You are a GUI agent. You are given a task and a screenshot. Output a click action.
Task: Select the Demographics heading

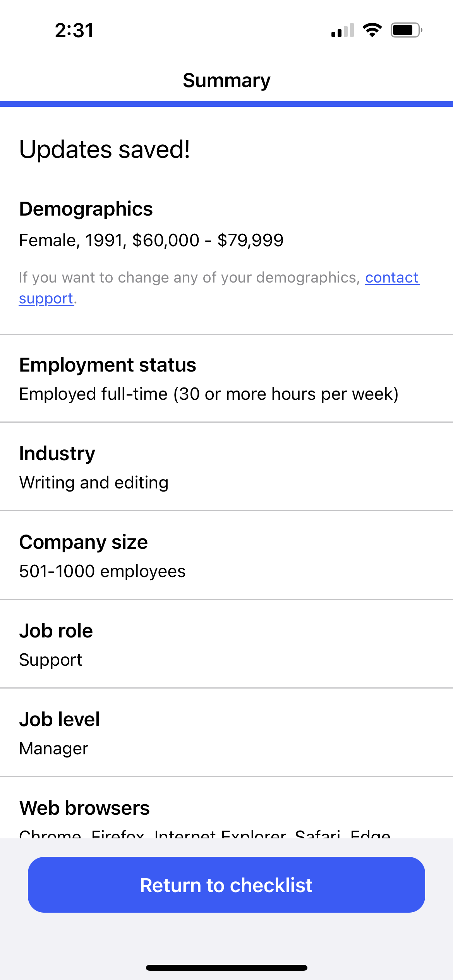click(86, 209)
